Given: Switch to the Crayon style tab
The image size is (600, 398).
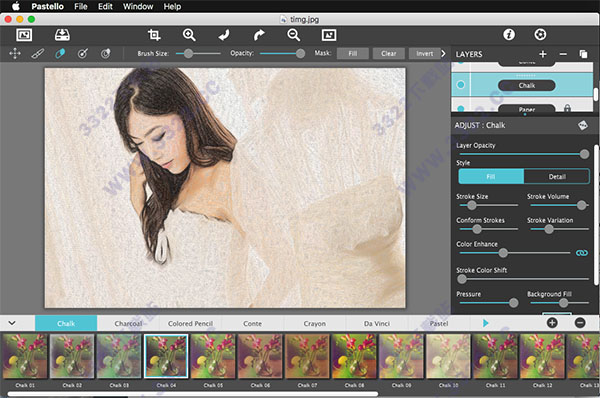Looking at the screenshot, I should [315, 323].
